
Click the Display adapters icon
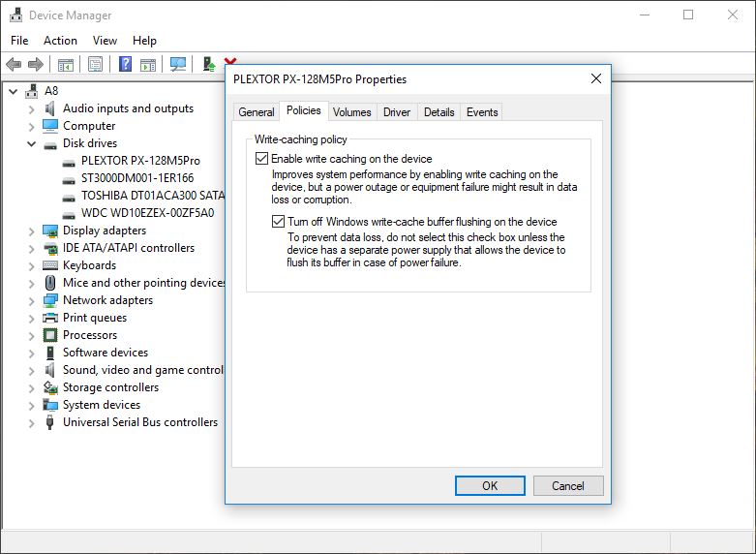pos(50,231)
